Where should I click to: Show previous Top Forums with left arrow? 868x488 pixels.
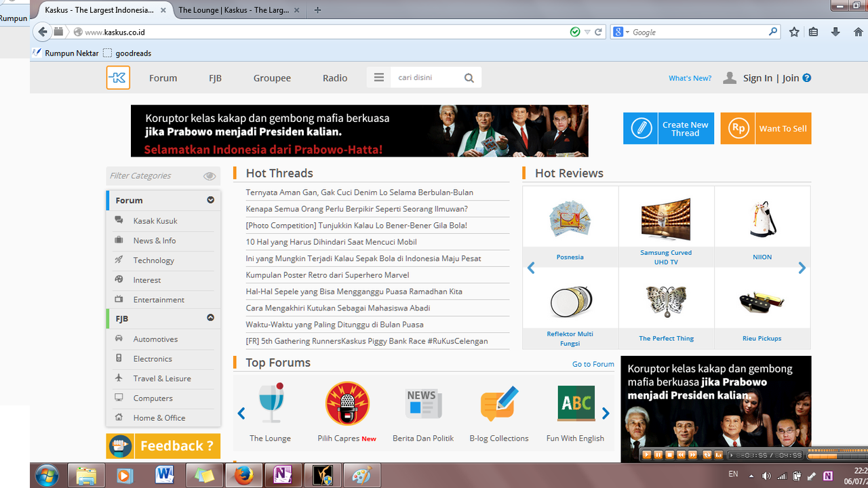click(x=241, y=413)
